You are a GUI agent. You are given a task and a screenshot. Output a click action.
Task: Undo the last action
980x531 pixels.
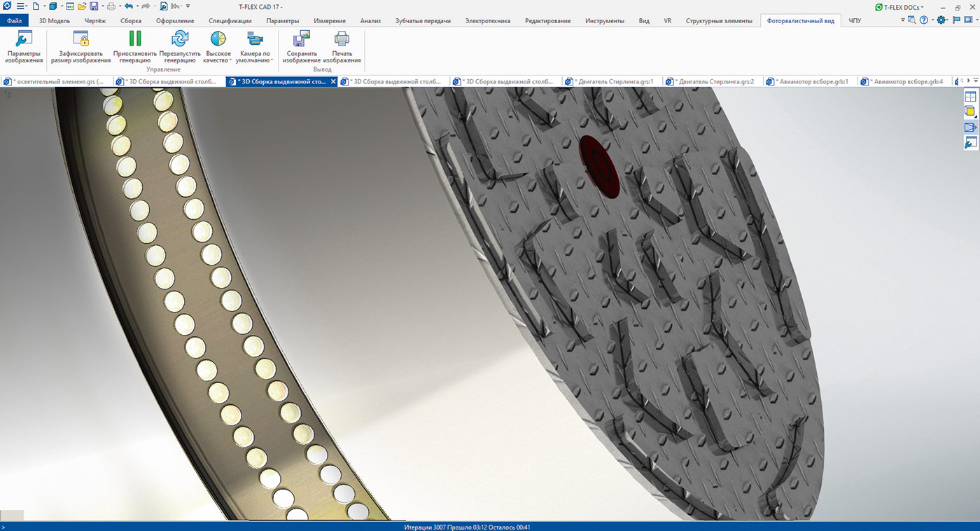129,6
